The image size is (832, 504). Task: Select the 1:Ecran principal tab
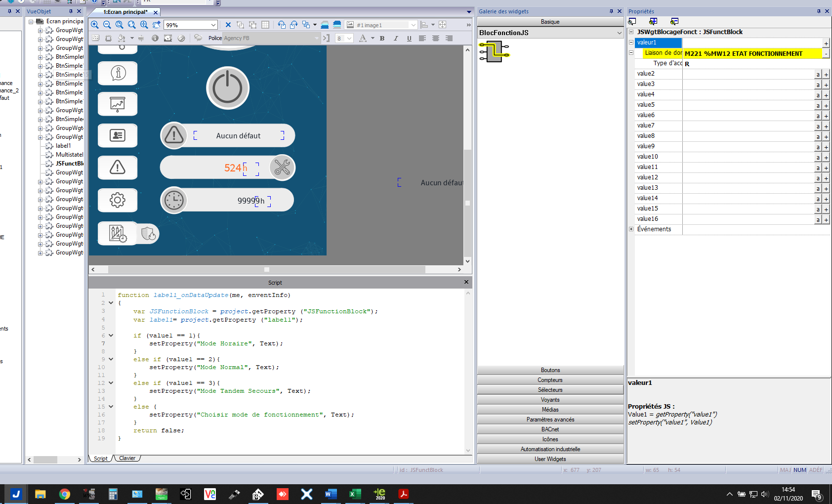coord(125,12)
